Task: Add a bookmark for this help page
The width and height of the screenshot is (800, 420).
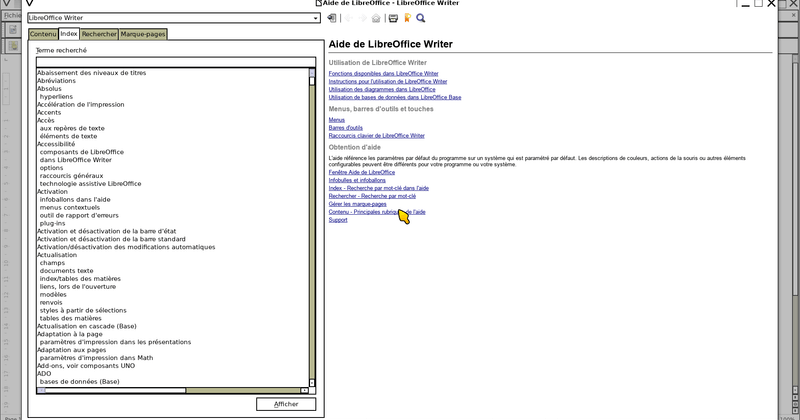Action: pyautogui.click(x=407, y=18)
